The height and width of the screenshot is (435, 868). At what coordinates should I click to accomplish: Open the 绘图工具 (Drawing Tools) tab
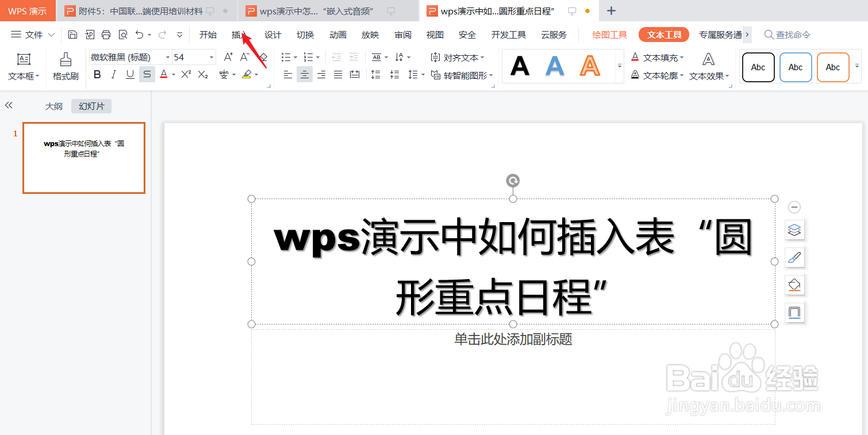[610, 35]
